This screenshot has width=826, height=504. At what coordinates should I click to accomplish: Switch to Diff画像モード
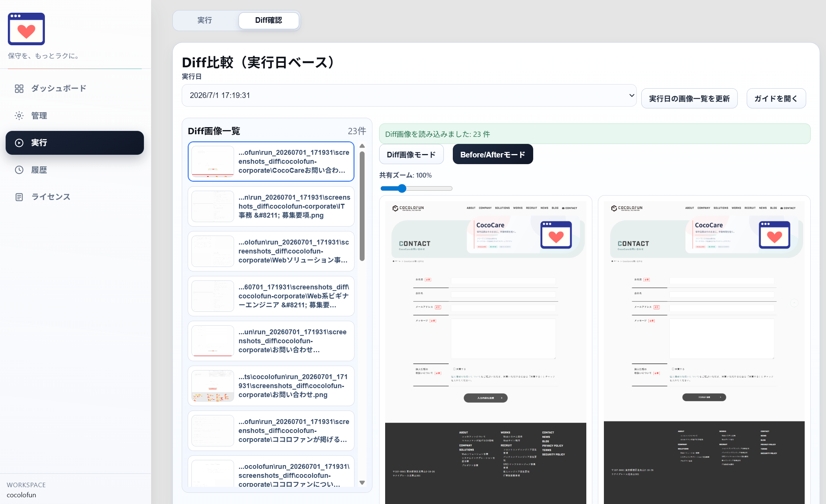[411, 154]
